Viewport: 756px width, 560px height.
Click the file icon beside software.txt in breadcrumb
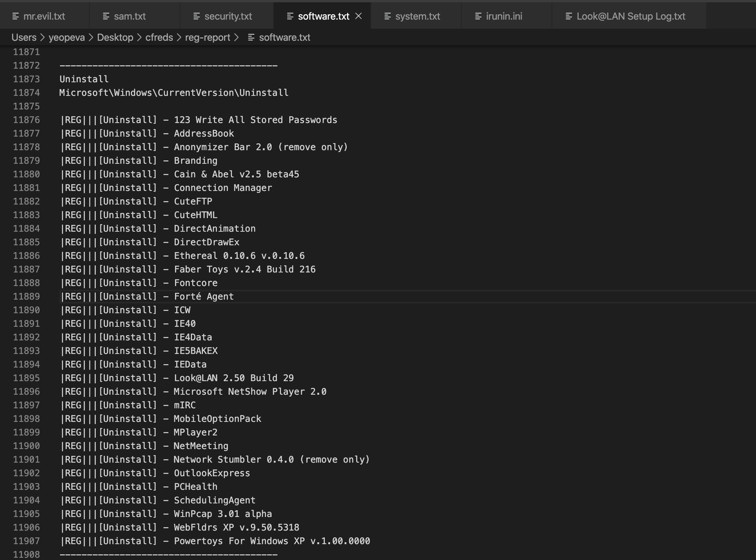pyautogui.click(x=251, y=38)
